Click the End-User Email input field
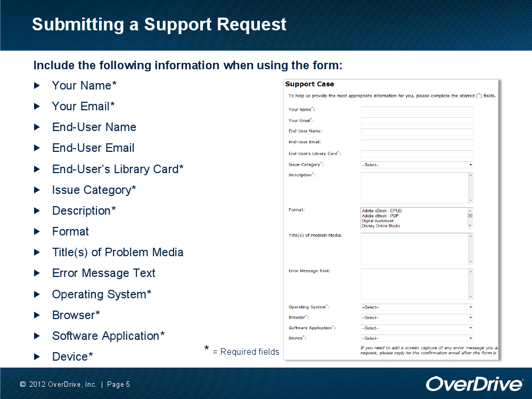532x399 pixels. tap(416, 143)
